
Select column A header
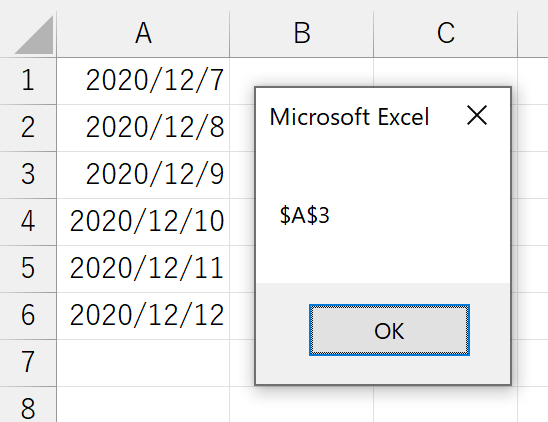(x=143, y=34)
